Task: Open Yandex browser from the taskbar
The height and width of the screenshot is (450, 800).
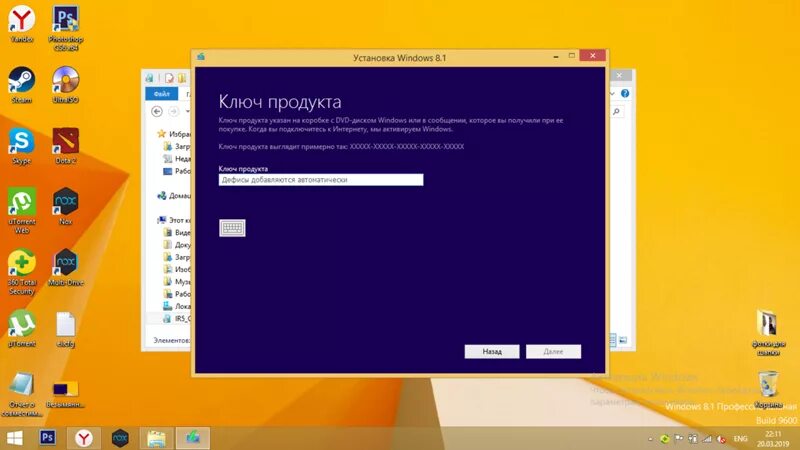Action: tap(84, 438)
